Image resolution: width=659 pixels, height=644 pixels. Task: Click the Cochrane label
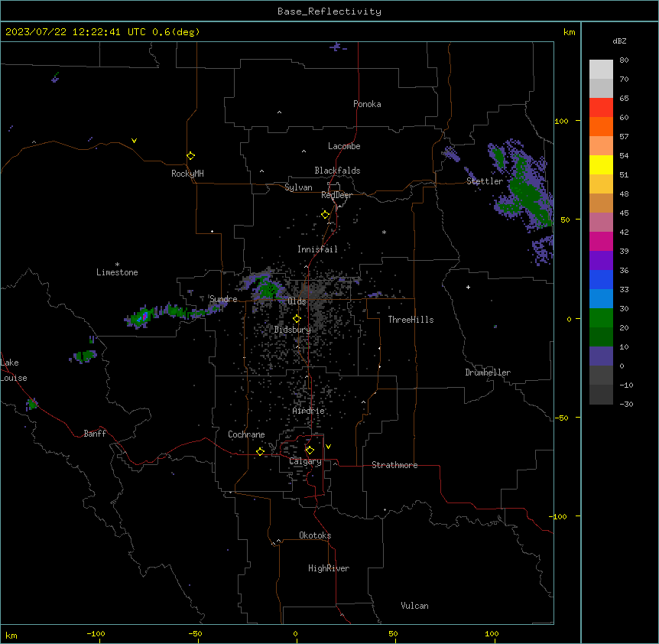246,434
